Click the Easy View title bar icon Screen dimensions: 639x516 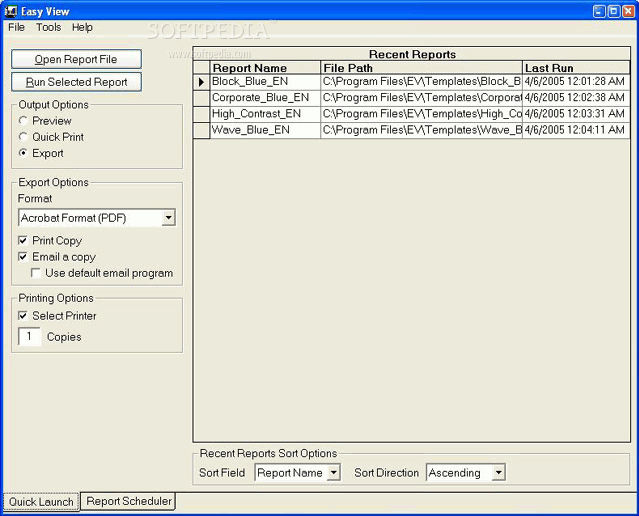[11, 11]
